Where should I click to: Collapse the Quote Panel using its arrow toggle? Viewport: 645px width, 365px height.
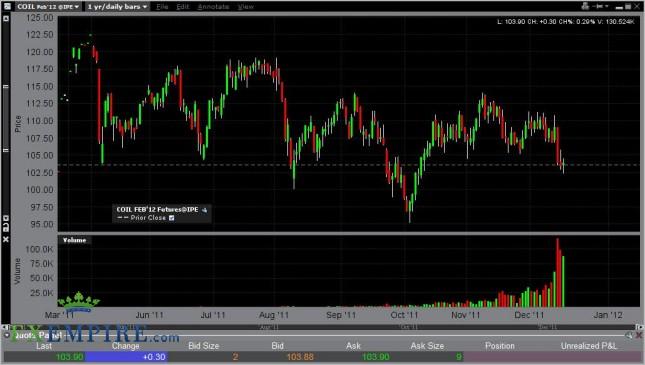point(7,335)
